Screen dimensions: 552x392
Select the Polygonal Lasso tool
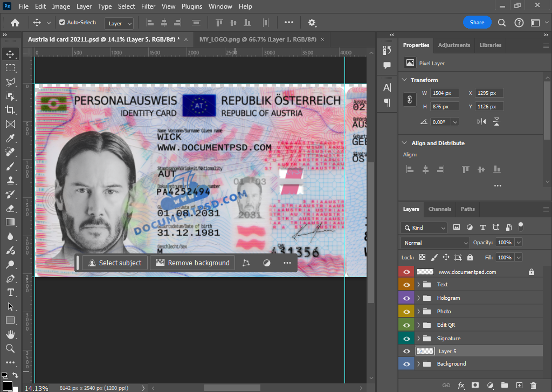click(x=10, y=82)
